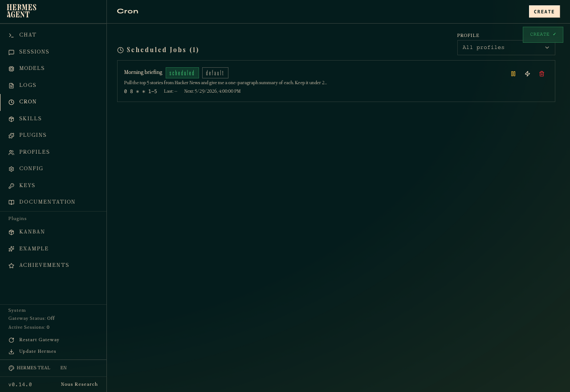Click the Documentation book icon
This screenshot has width=570, height=392.
pos(11,202)
